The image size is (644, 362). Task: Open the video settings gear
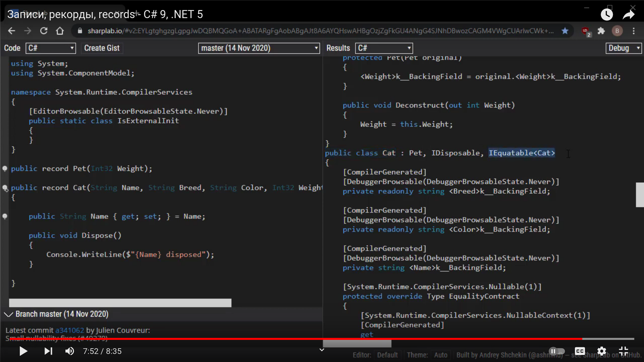pos(602,351)
